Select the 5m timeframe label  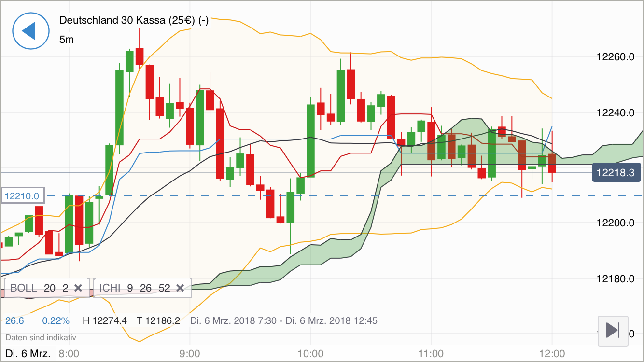pyautogui.click(x=67, y=40)
